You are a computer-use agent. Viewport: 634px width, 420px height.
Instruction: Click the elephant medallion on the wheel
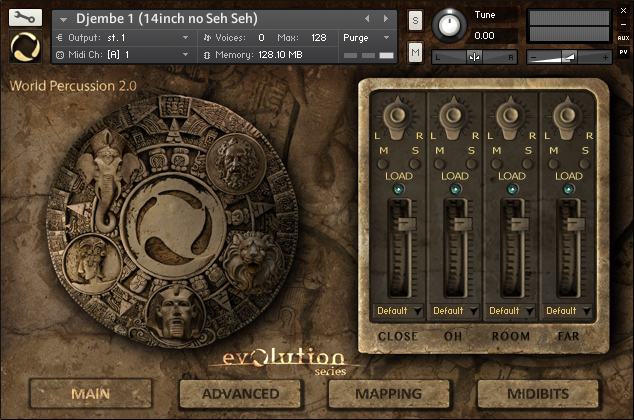coord(108,180)
